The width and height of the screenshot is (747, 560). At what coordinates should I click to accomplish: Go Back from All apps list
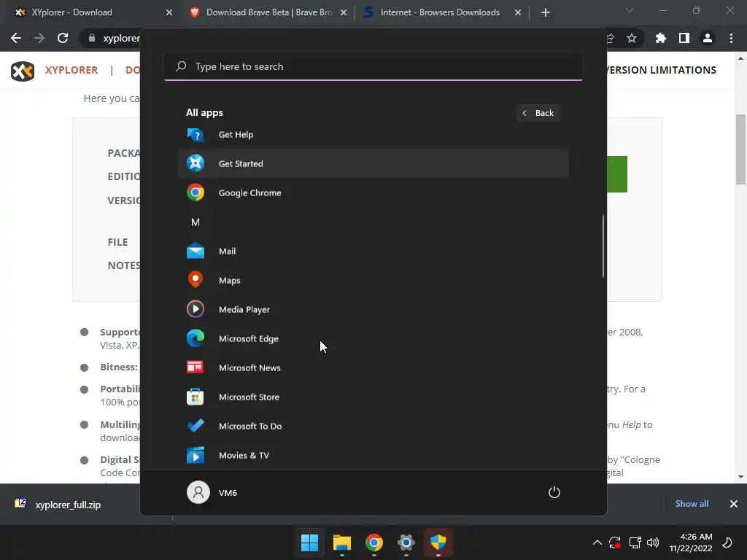tap(538, 113)
